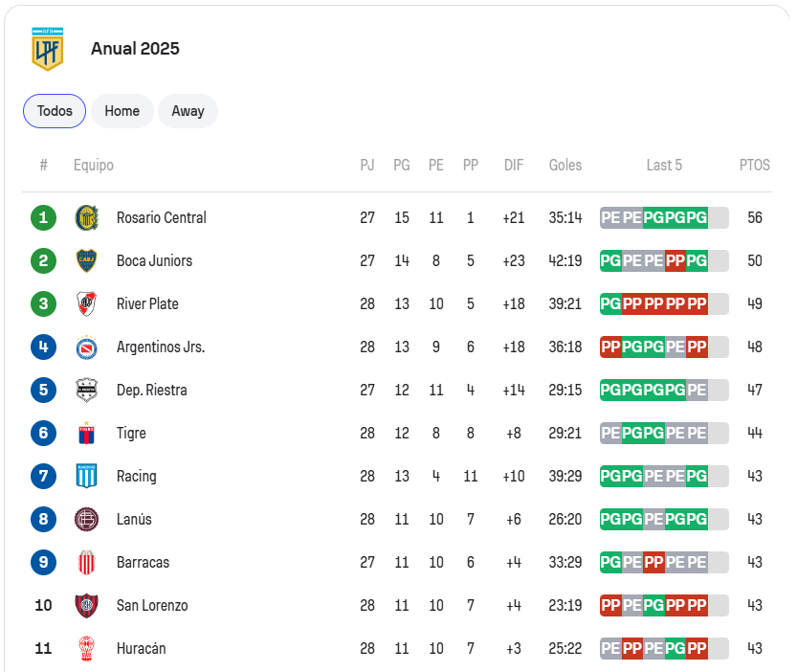Sort the table by PTOS column header
Viewport: 797px width, 672px height.
(x=754, y=165)
